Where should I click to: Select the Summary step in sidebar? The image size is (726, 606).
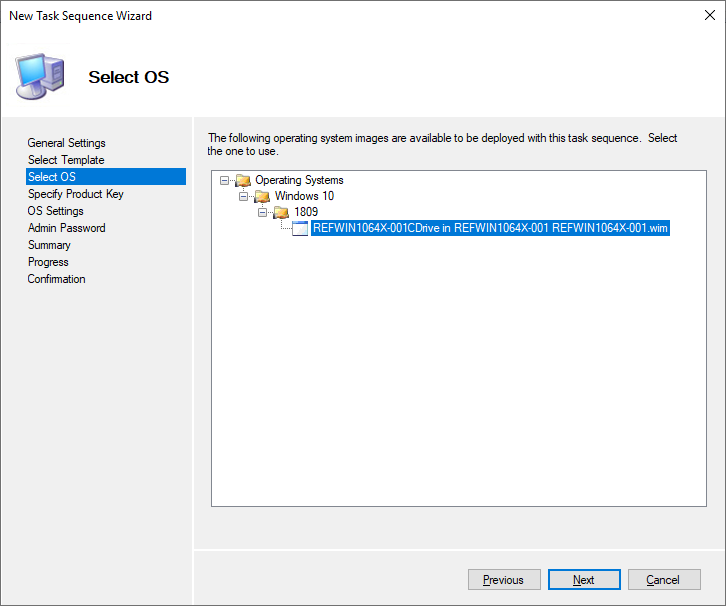point(50,245)
